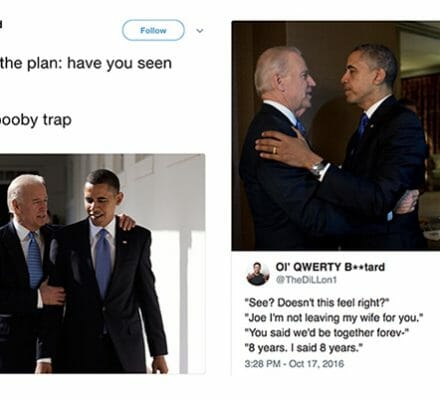The width and height of the screenshot is (440, 400).
Task: Click the hand resting on a shoulder in the walking photo
Action: pyautogui.click(x=126, y=222)
